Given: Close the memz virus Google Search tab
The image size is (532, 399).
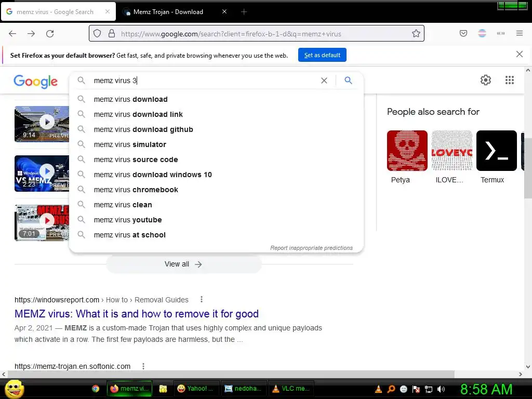Looking at the screenshot, I should tap(108, 11).
